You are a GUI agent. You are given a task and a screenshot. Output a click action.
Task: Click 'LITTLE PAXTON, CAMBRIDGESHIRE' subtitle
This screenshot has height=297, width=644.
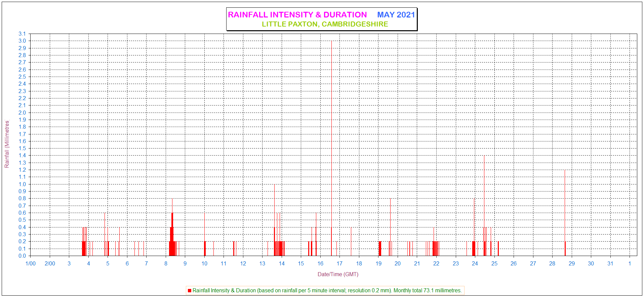tap(325, 24)
